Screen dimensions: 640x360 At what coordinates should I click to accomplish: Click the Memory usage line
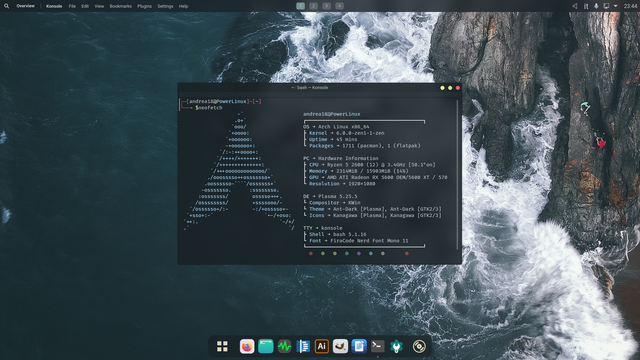tap(358, 171)
